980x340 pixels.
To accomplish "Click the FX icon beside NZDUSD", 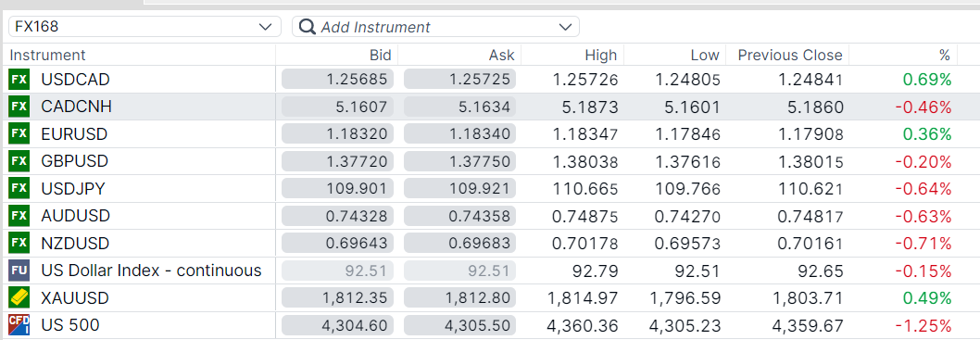I will [19, 243].
